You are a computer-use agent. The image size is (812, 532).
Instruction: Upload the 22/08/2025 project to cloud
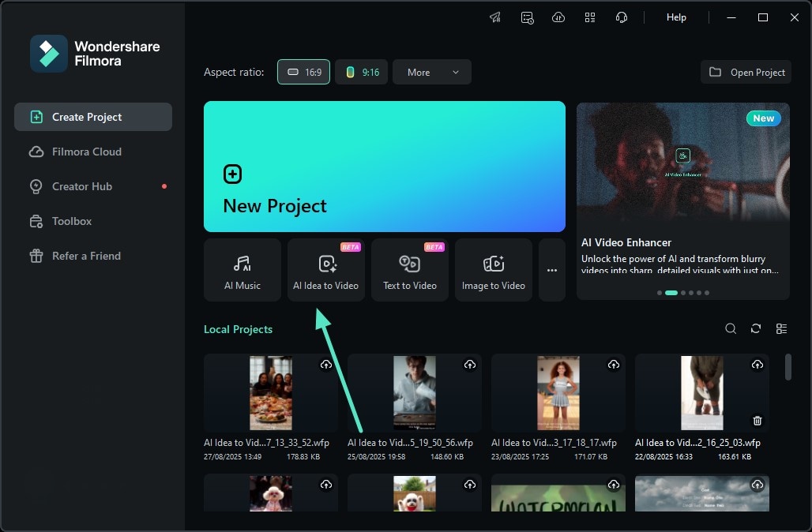757,365
